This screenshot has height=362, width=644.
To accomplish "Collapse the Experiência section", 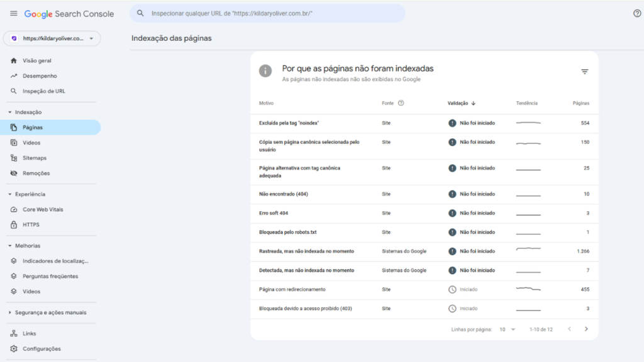I will 10,194.
